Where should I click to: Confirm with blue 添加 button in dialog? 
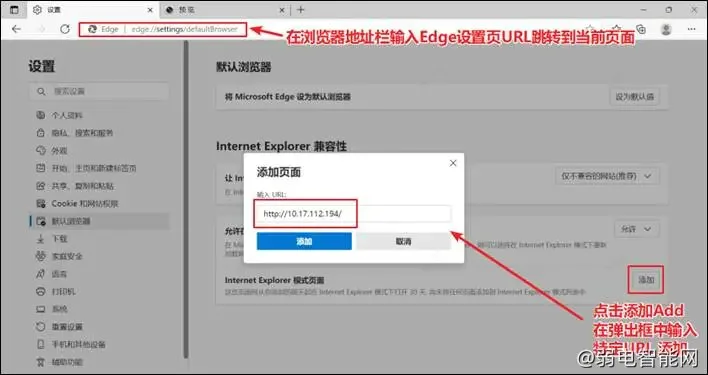tap(304, 241)
